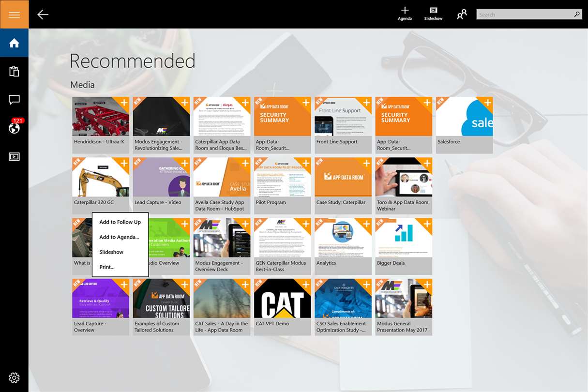The width and height of the screenshot is (588, 392).
Task: Add Front Line Support with plus icon
Action: tap(366, 103)
